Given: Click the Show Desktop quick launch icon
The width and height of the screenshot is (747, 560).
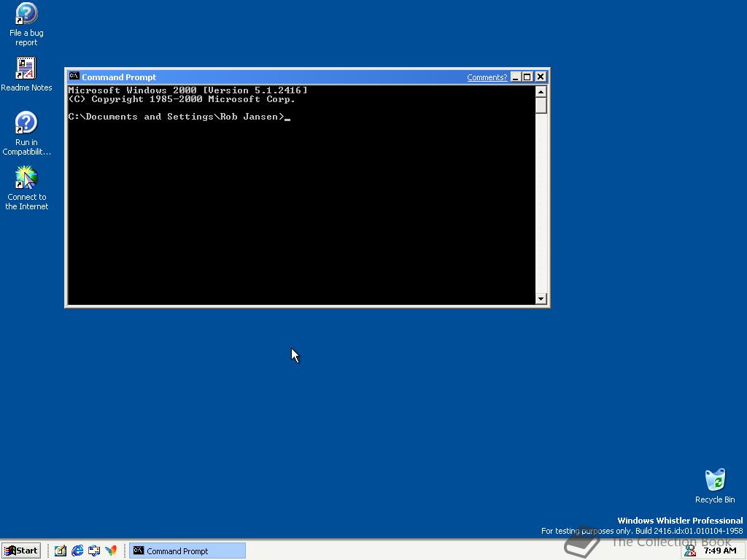Looking at the screenshot, I should click(x=60, y=551).
